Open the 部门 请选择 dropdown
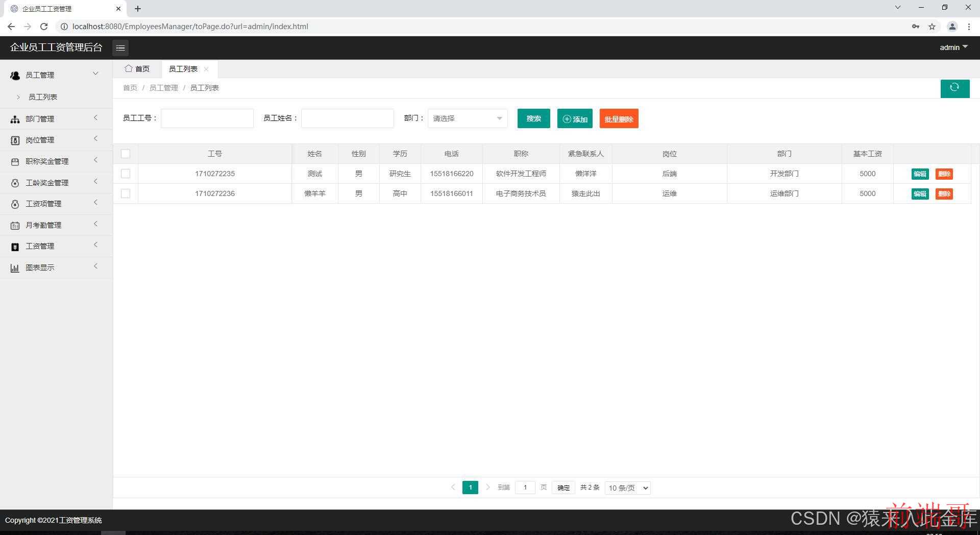980x535 pixels. point(468,118)
